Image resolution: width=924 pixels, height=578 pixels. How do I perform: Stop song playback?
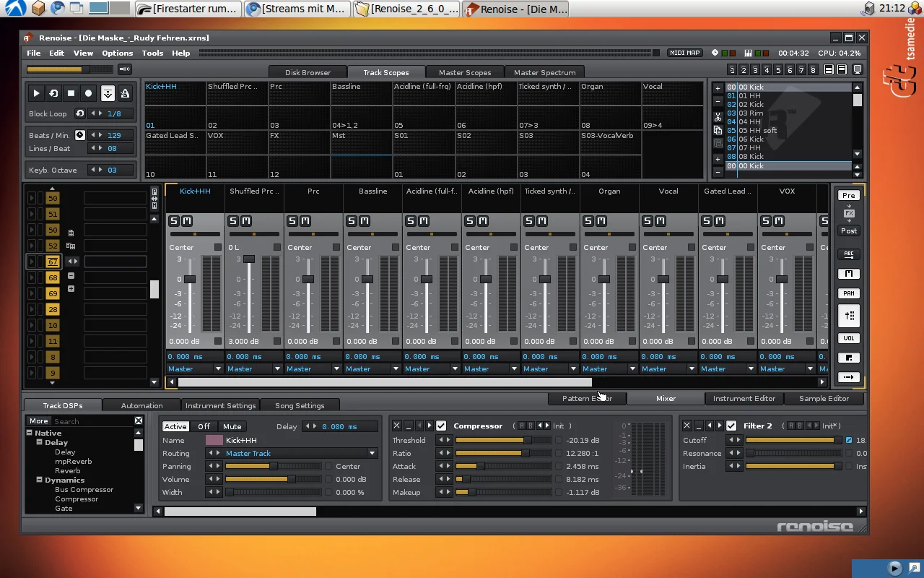[x=71, y=93]
